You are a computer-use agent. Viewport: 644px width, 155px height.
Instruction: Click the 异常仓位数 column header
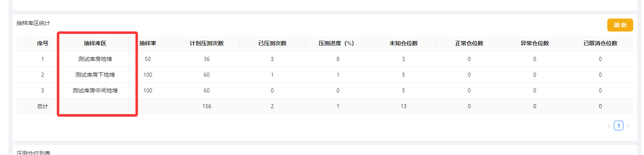click(x=534, y=43)
